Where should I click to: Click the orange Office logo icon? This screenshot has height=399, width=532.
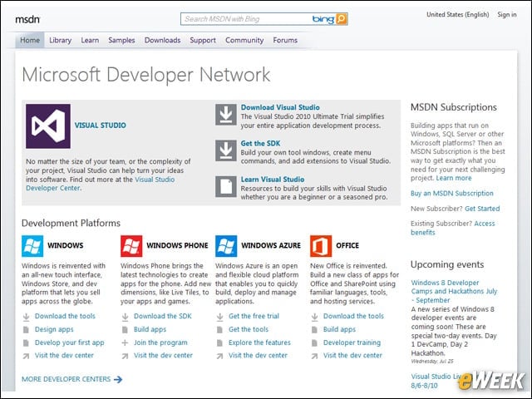(321, 246)
